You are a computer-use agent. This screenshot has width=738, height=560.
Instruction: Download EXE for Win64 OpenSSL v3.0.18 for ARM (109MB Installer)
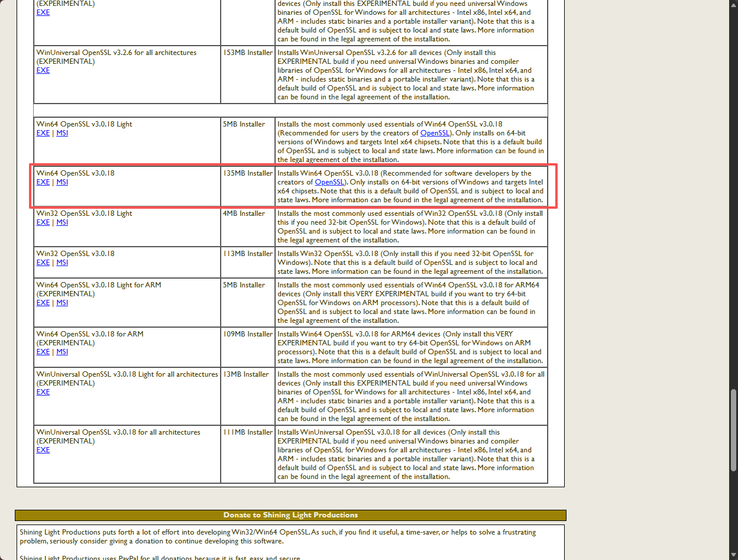click(x=43, y=352)
